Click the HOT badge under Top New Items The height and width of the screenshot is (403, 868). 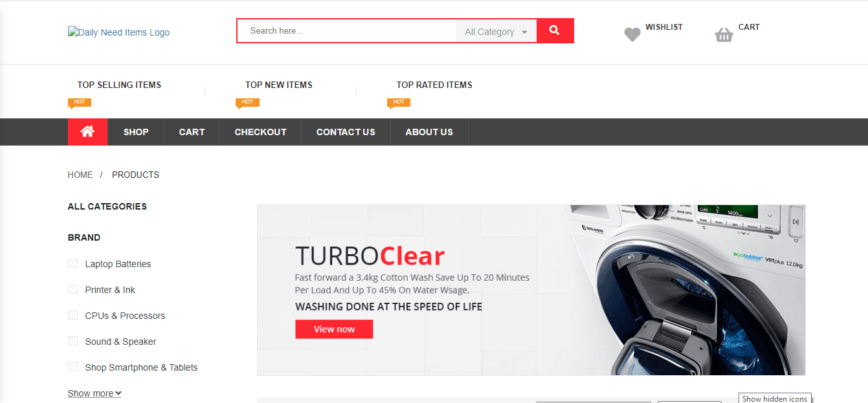click(x=248, y=102)
